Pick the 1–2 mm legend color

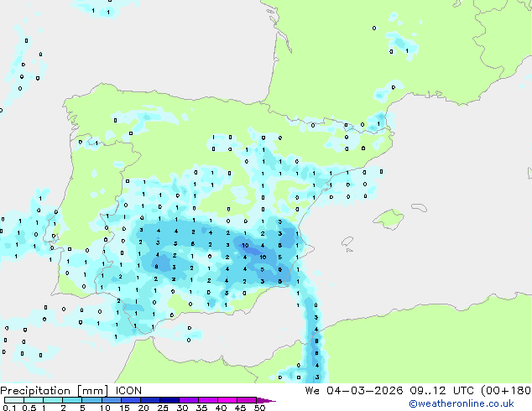point(53,400)
